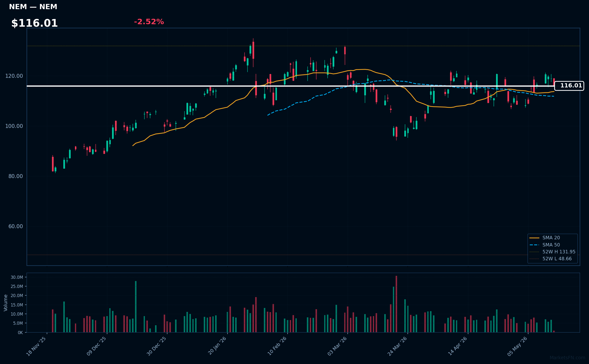589x364 pixels.
Task: Click the "18 Nov '25" date label
Action: click(36, 346)
